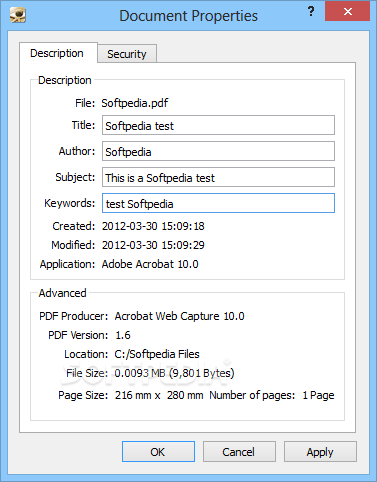The height and width of the screenshot is (482, 377).
Task: Click the Created date 2012-03-30 15:09:18
Action: [153, 226]
